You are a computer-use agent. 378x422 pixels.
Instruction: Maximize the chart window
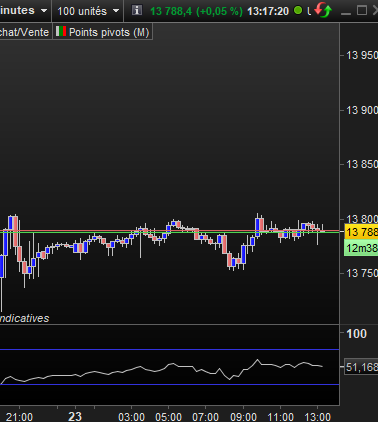tap(362, 10)
